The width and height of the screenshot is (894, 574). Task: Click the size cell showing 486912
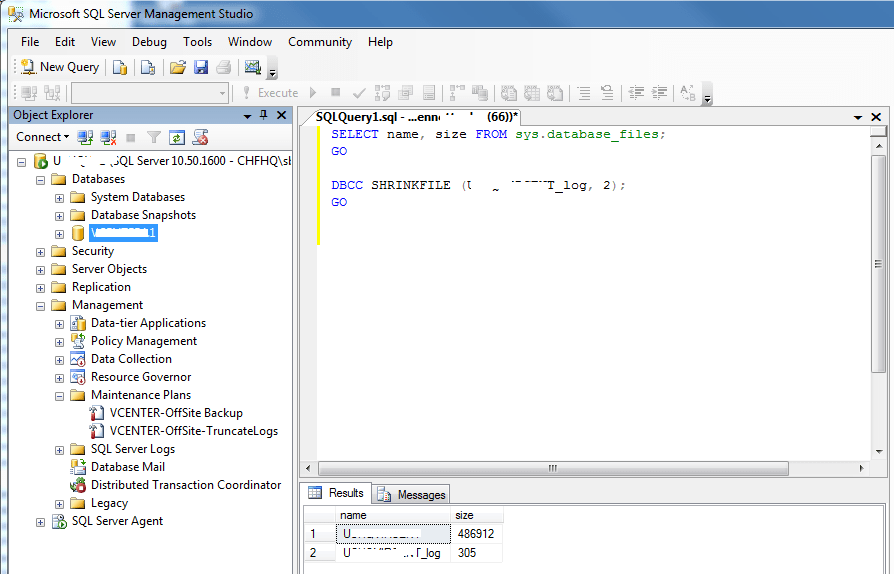point(476,534)
